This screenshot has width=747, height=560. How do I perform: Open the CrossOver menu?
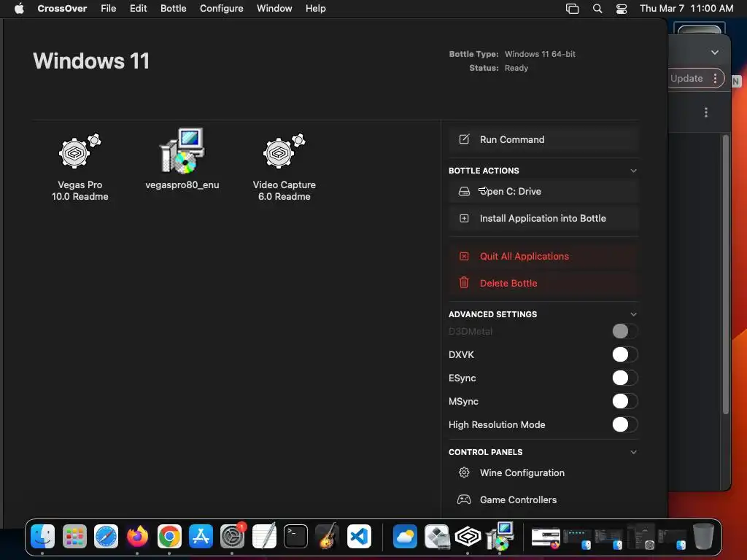point(62,9)
